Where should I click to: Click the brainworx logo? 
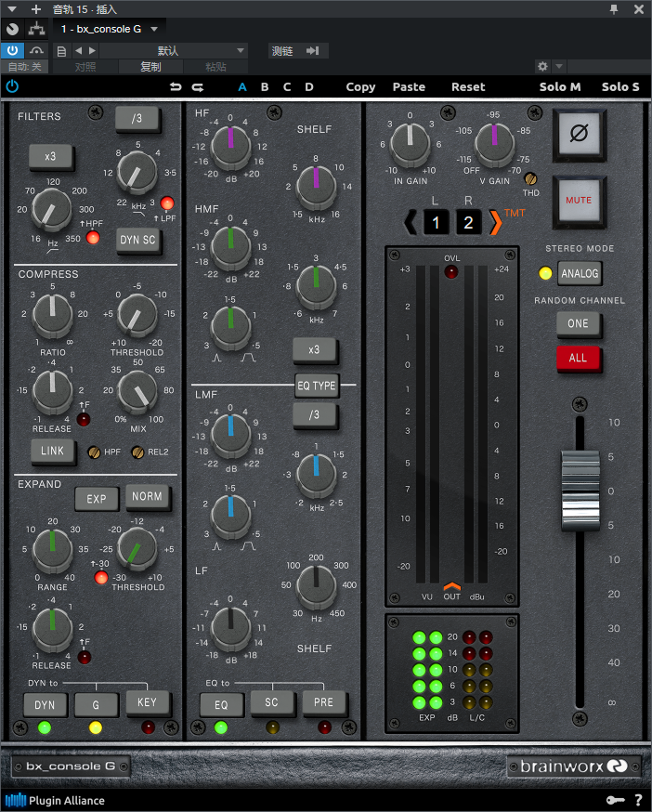tap(574, 766)
